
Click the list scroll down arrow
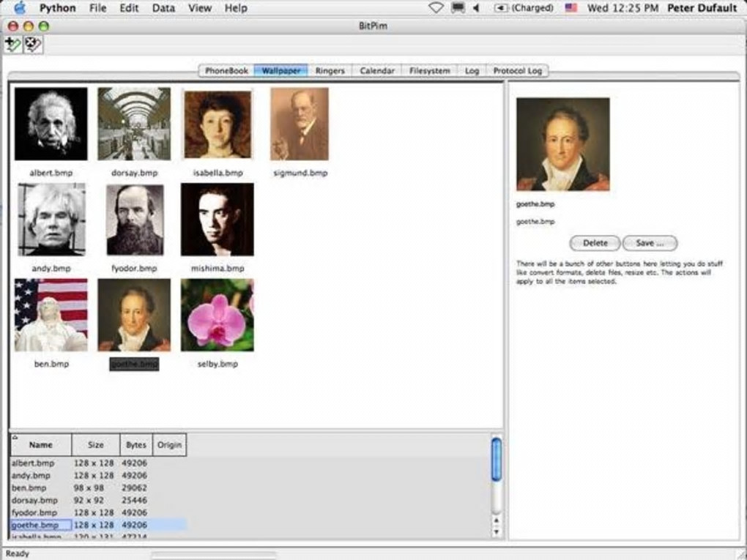tap(496, 532)
